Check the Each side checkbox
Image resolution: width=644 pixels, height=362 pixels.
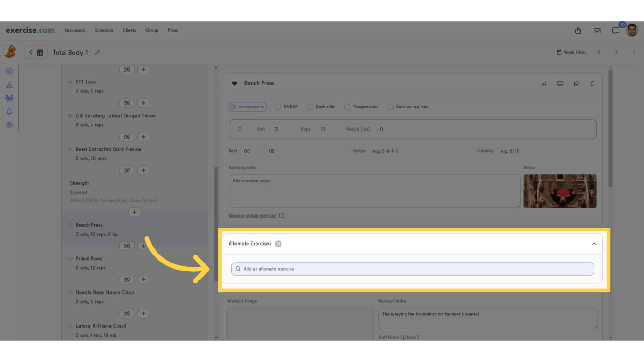click(x=310, y=107)
